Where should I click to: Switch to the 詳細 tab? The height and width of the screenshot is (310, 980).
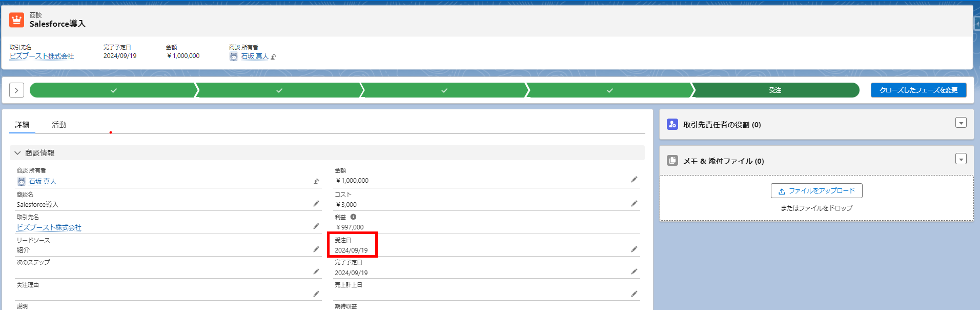point(22,125)
